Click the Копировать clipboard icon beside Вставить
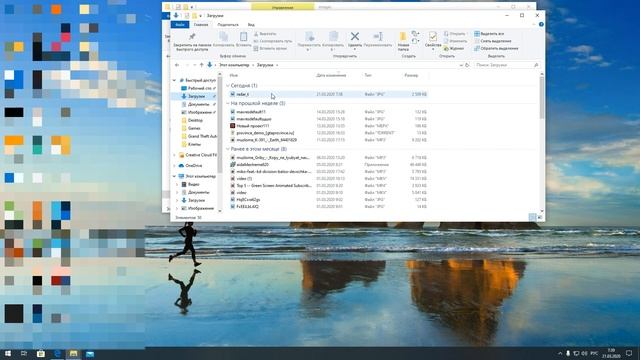Image resolution: width=640 pixels, height=360 pixels. (x=224, y=36)
